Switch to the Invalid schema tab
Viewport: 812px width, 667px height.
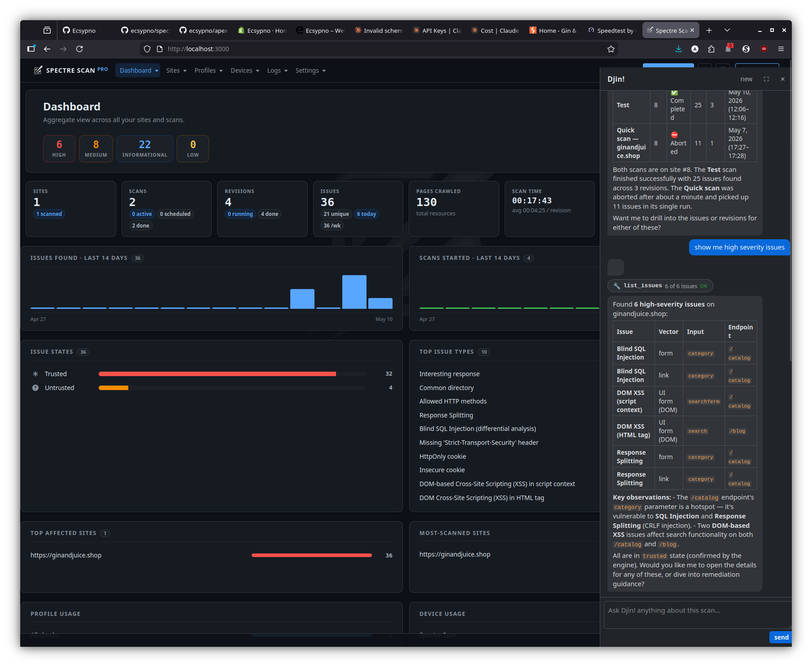tap(378, 30)
